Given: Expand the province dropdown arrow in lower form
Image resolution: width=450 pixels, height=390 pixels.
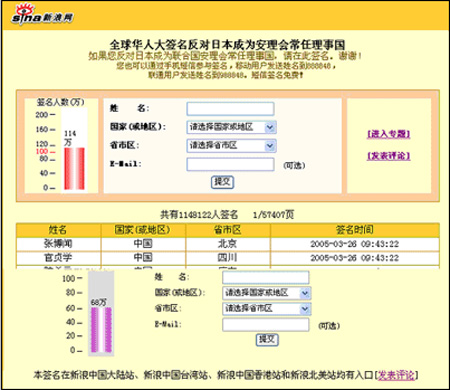Looking at the screenshot, I should (x=305, y=309).
